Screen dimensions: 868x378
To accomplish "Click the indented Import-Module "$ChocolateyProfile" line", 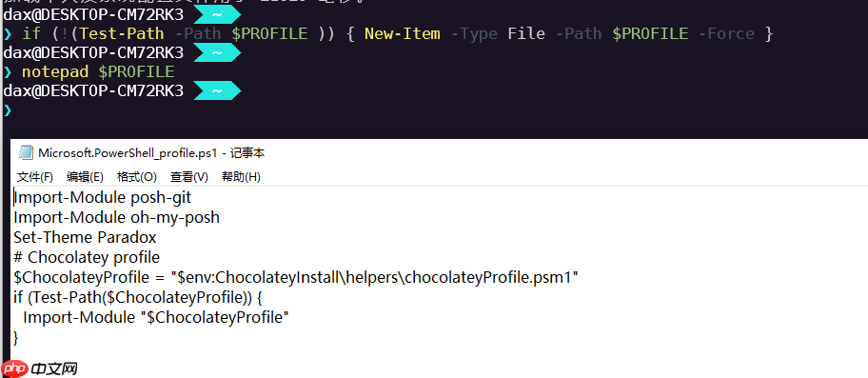I will 157,317.
